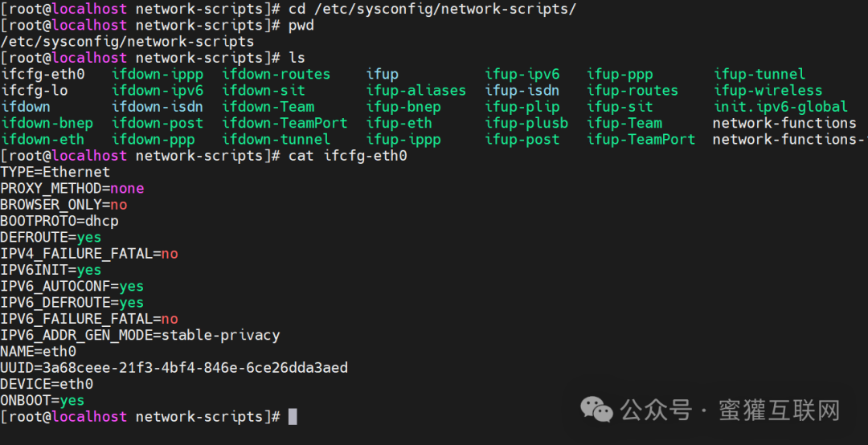Click the ifdown-TeamPort entry
The width and height of the screenshot is (868, 445).
tap(285, 123)
